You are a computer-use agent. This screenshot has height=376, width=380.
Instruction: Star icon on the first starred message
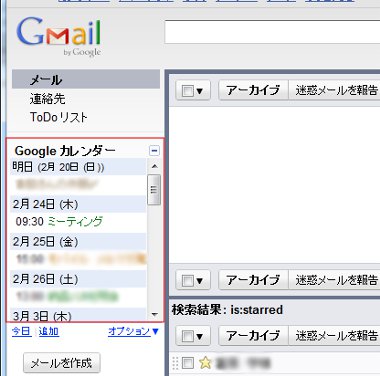pos(205,363)
